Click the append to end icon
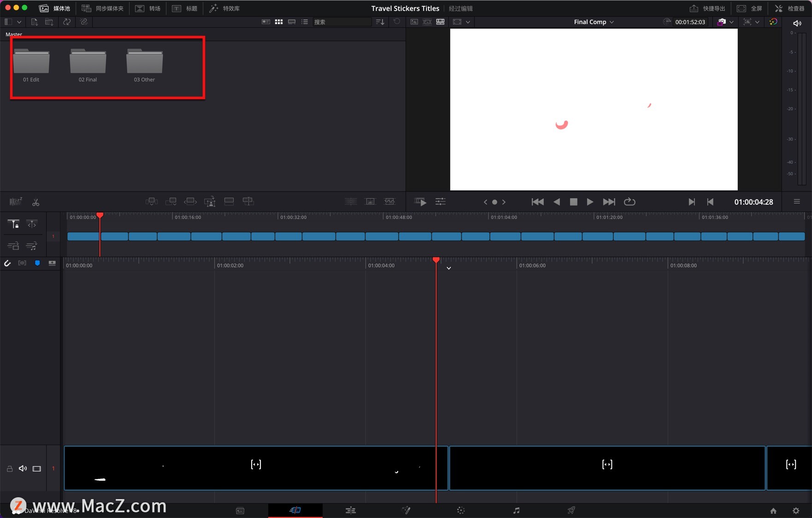 (x=171, y=201)
